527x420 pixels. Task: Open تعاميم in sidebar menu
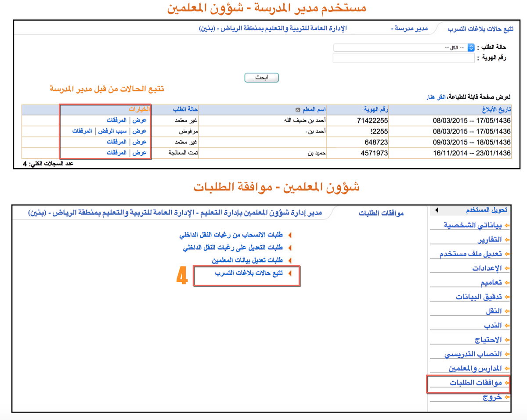coord(491,283)
